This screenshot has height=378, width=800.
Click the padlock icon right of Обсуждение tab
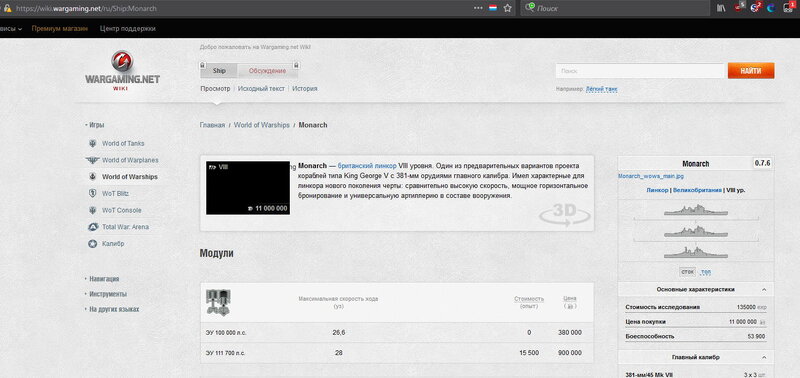pos(297,65)
